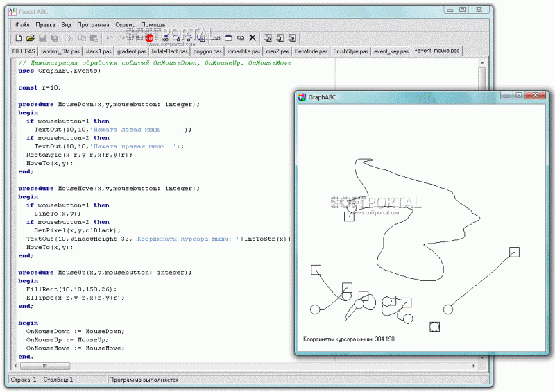
Task: Open the Сервис menu
Action: click(x=126, y=24)
